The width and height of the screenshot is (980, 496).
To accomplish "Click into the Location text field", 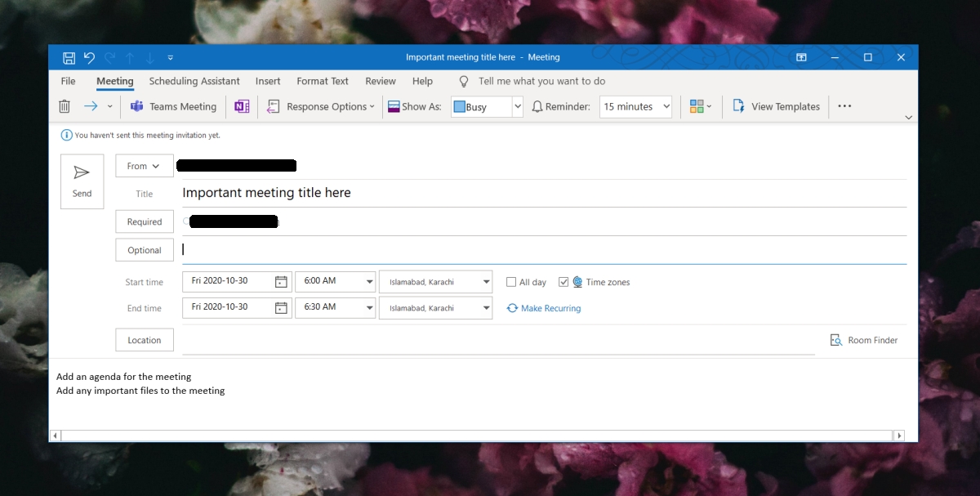I will [498, 340].
